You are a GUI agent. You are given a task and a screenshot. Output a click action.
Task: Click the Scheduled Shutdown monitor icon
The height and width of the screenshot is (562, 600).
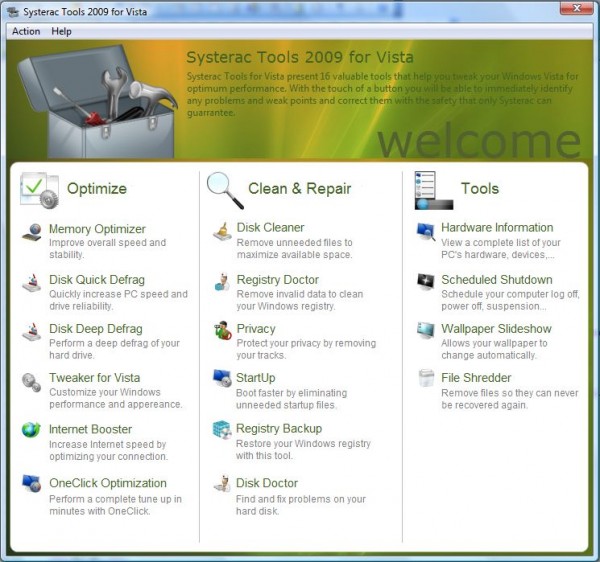click(x=426, y=282)
